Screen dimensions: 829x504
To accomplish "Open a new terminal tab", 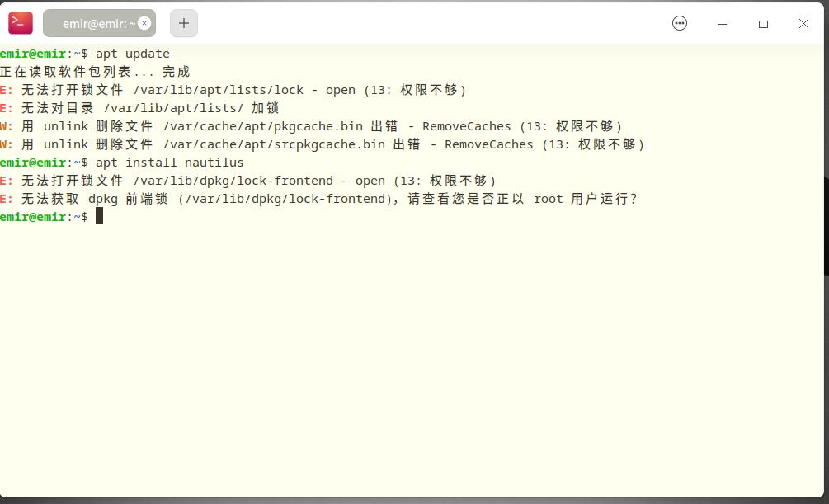I will (184, 23).
